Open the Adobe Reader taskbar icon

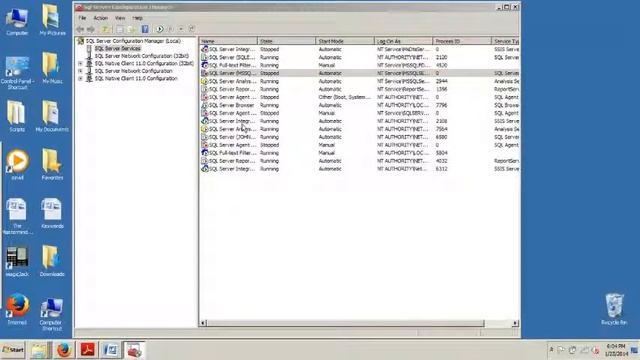88,350
